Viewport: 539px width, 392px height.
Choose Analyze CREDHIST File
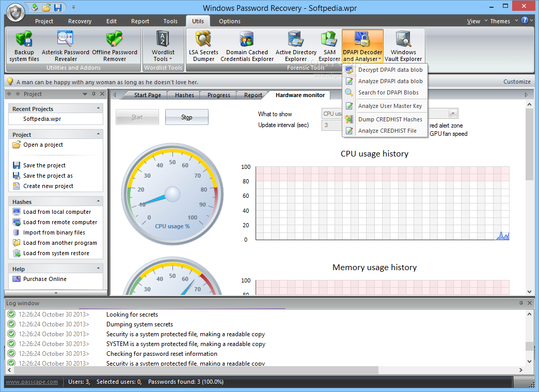(385, 131)
